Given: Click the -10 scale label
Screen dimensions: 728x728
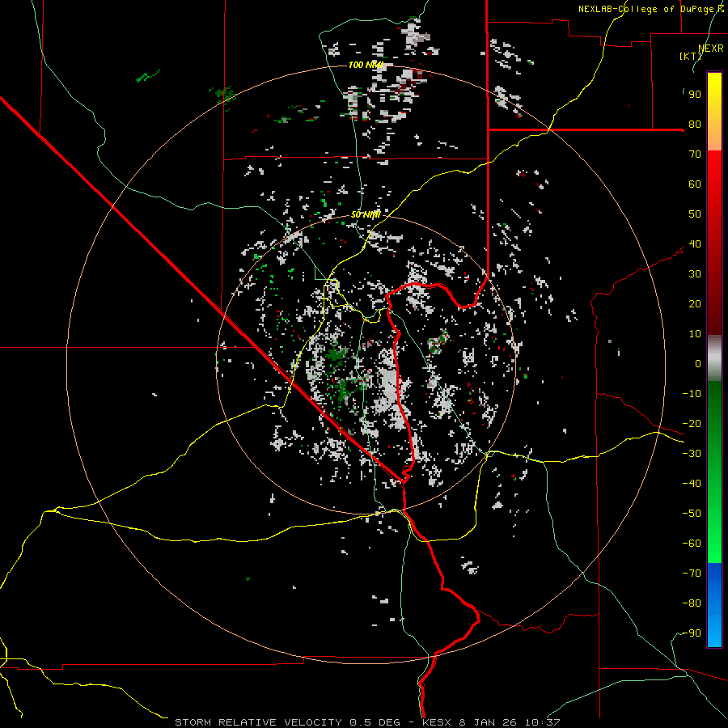Looking at the screenshot, I should (x=692, y=394).
